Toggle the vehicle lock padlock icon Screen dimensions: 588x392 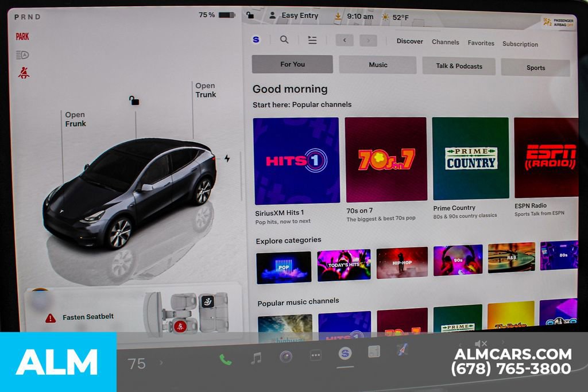[x=133, y=100]
